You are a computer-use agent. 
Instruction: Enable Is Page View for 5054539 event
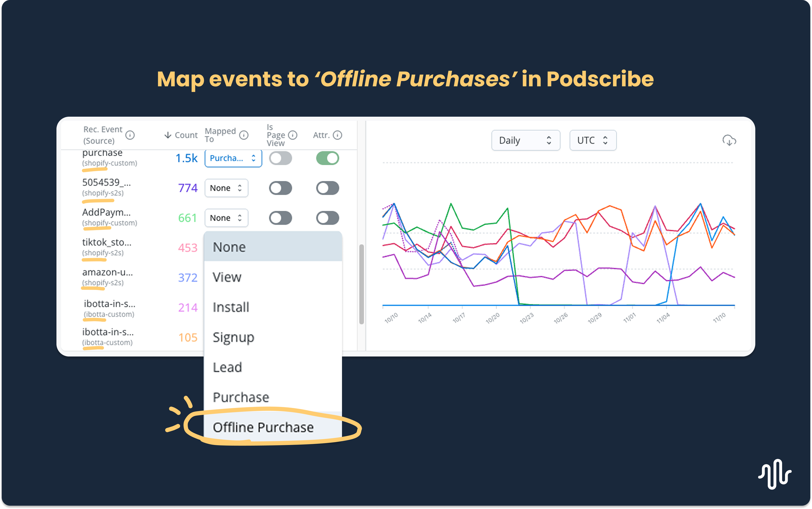click(x=280, y=188)
